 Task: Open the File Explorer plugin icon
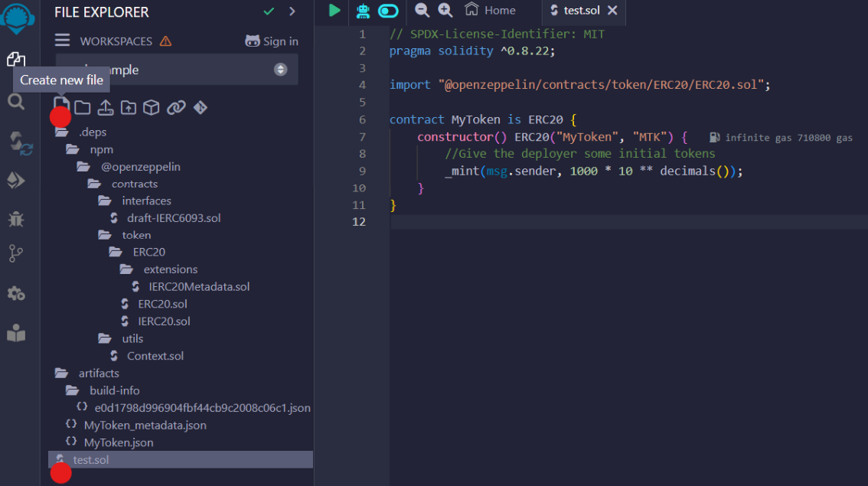16,59
